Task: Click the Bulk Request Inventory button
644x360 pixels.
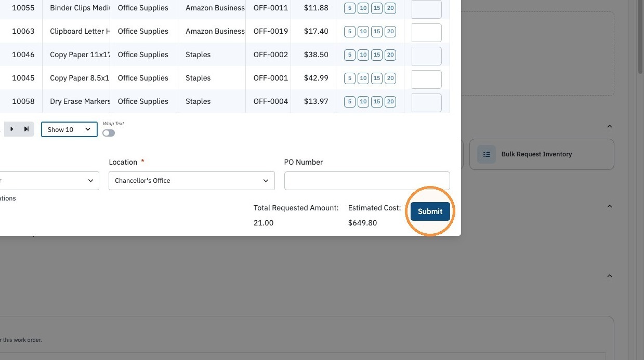Action: (542, 154)
